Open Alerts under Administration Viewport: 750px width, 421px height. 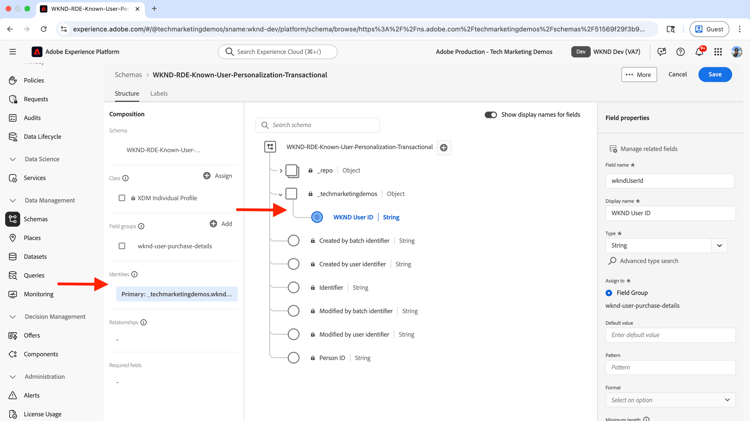point(32,395)
